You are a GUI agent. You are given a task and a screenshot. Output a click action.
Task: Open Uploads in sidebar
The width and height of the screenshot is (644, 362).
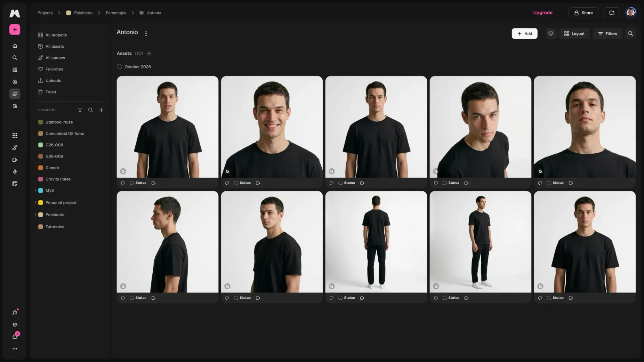pyautogui.click(x=50, y=80)
